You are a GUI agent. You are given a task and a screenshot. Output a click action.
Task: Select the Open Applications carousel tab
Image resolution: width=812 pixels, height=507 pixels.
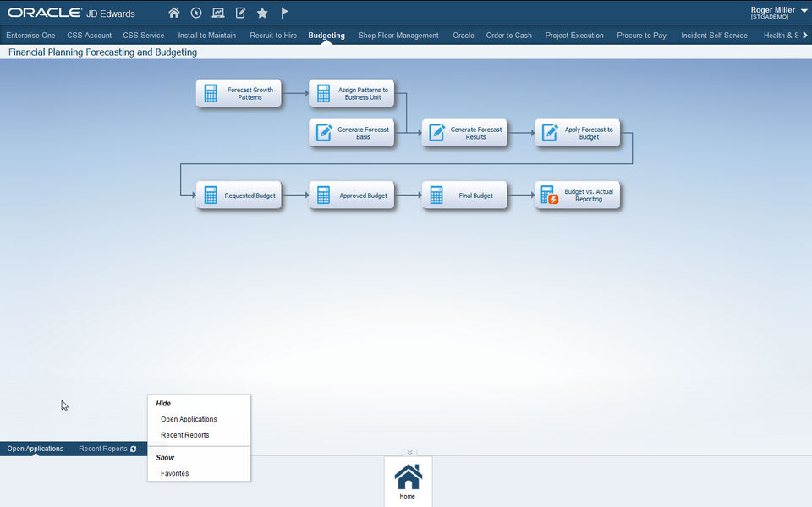(x=36, y=449)
